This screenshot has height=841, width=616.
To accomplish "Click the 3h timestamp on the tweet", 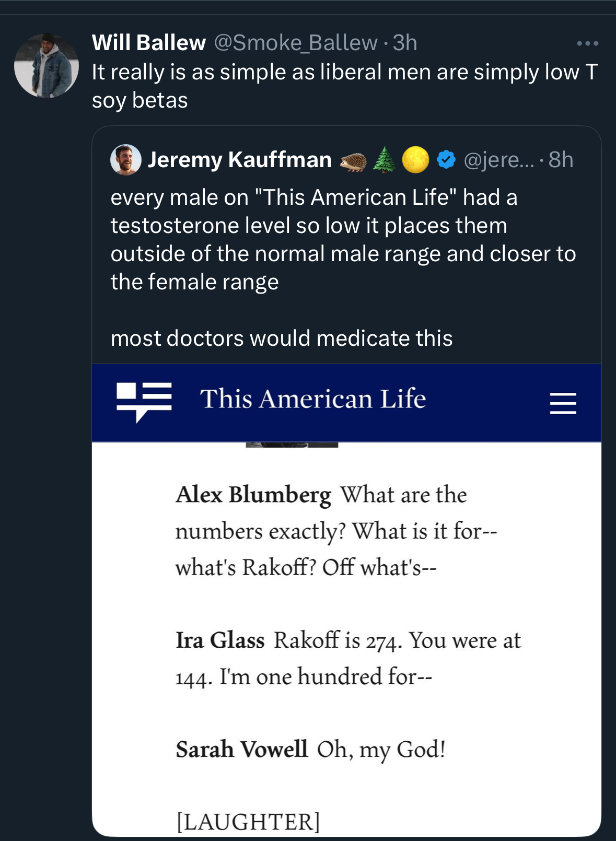I will pos(405,43).
